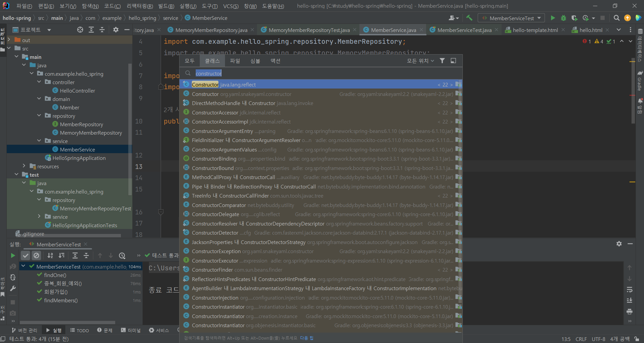
Task: Open the TODO tool window
Action: click(x=79, y=331)
